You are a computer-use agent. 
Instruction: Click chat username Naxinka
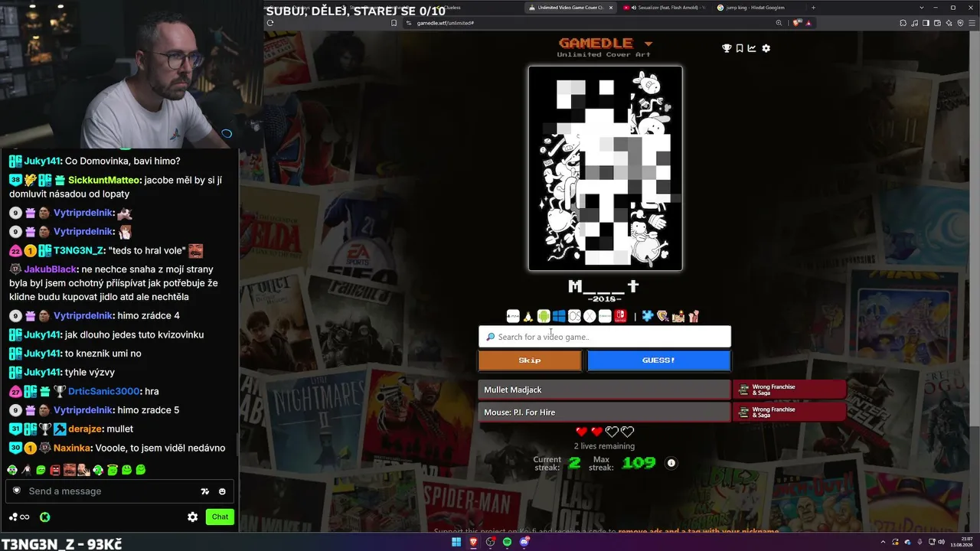[73, 448]
